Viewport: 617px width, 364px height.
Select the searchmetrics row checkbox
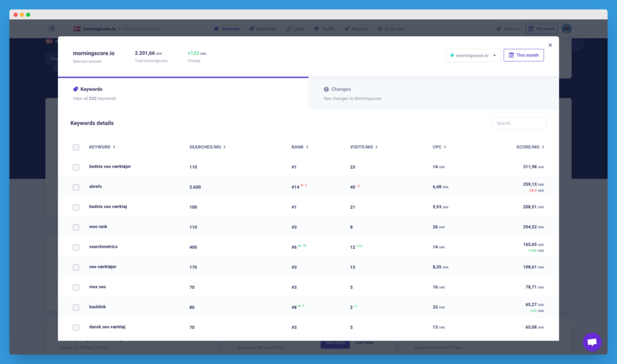click(x=76, y=247)
